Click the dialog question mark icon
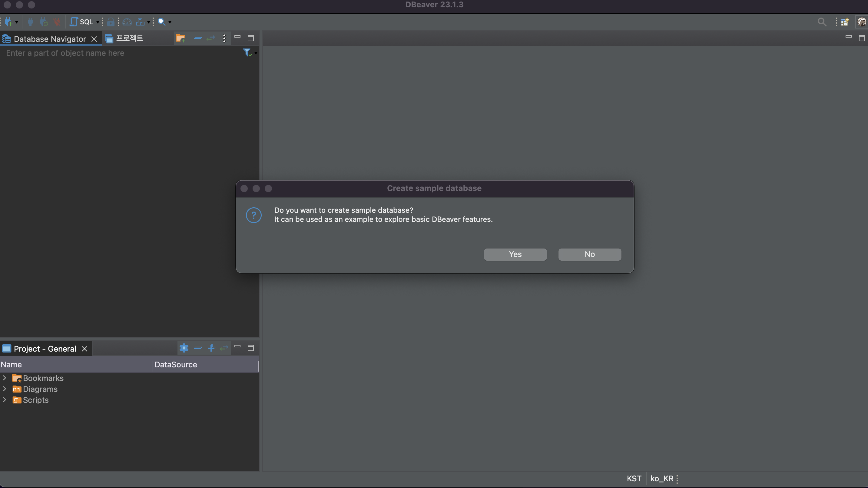 [x=254, y=215]
